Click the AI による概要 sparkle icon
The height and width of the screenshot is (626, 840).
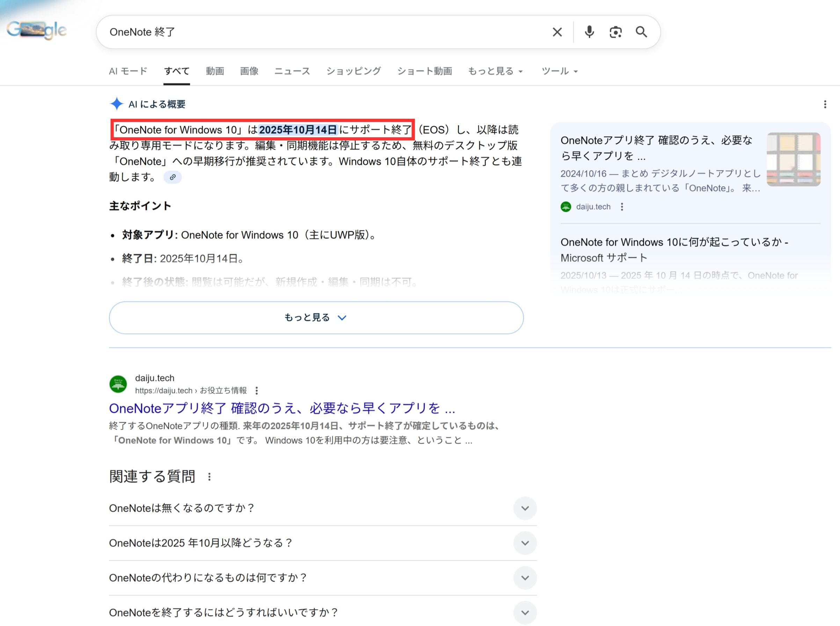click(117, 104)
